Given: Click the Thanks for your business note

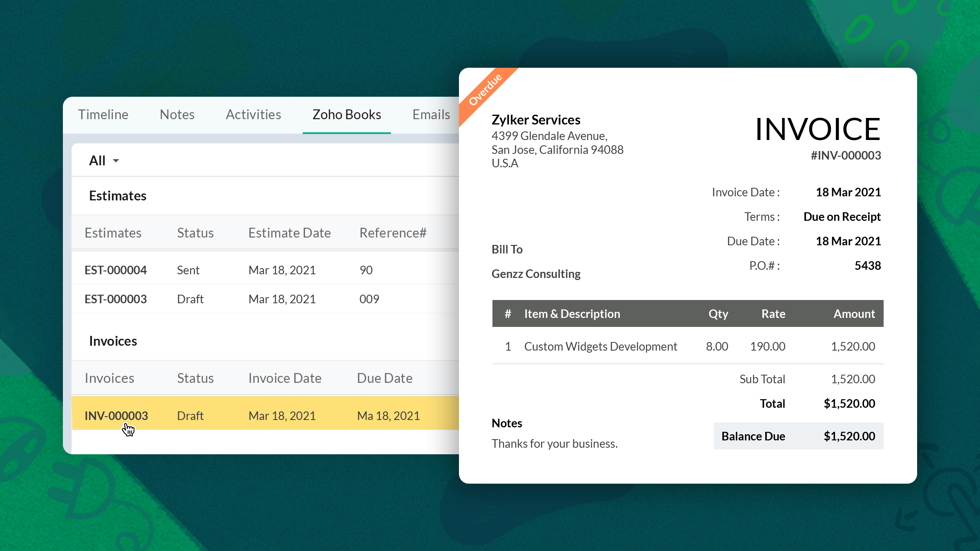Looking at the screenshot, I should click(555, 443).
